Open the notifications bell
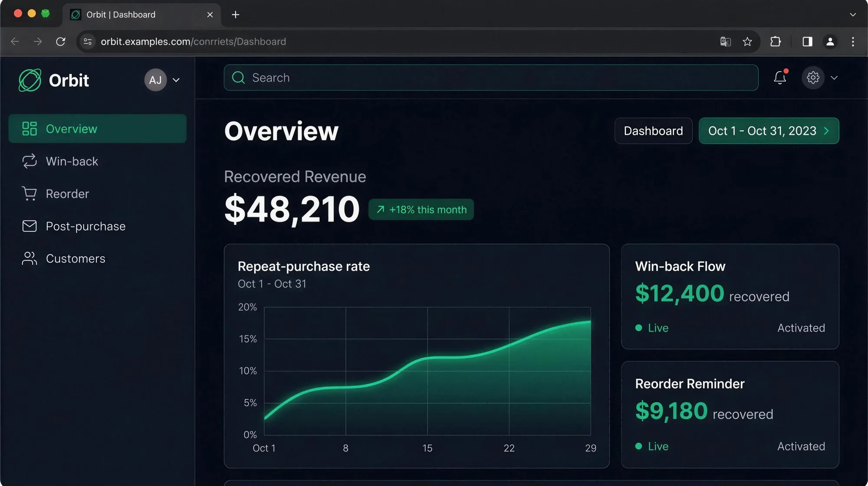The height and width of the screenshot is (486, 868). (780, 78)
